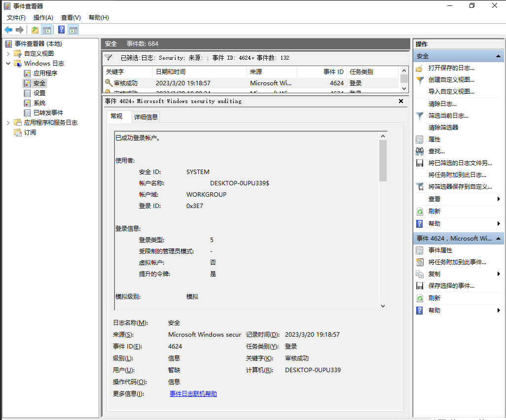Image resolution: width=506 pixels, height=420 pixels.
Task: Select 安全 log in tree
Action: click(x=39, y=83)
